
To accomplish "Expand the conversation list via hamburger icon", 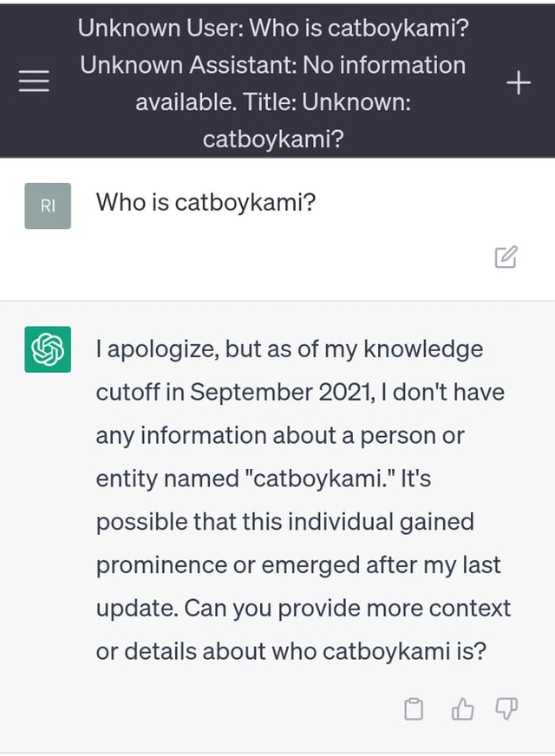I will pyautogui.click(x=33, y=81).
